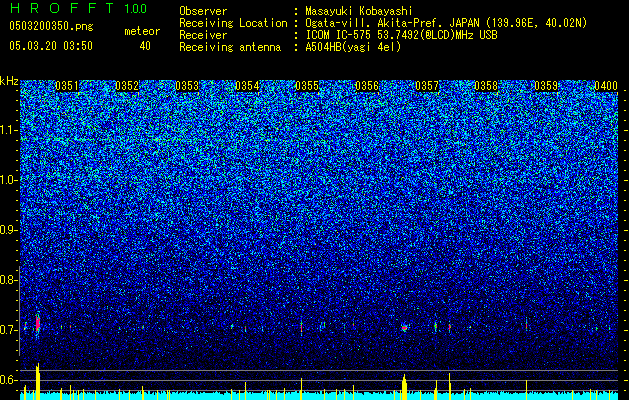This screenshot has width=629, height=400.
Task: Click the 0354 time marker
Action: point(247,86)
